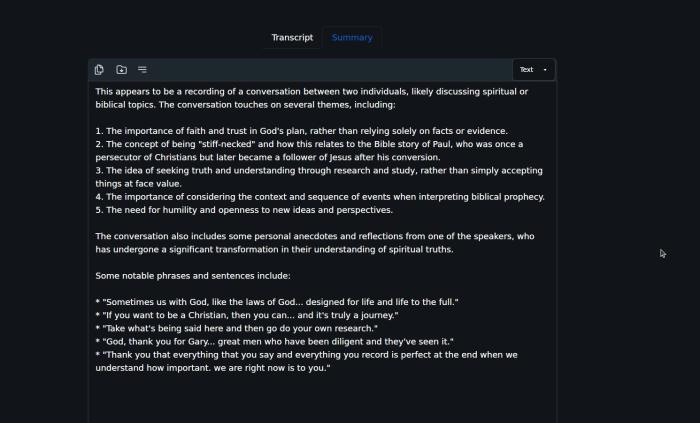The image size is (700, 423).
Task: Click the personal anecdotes paragraph
Action: 315,243
